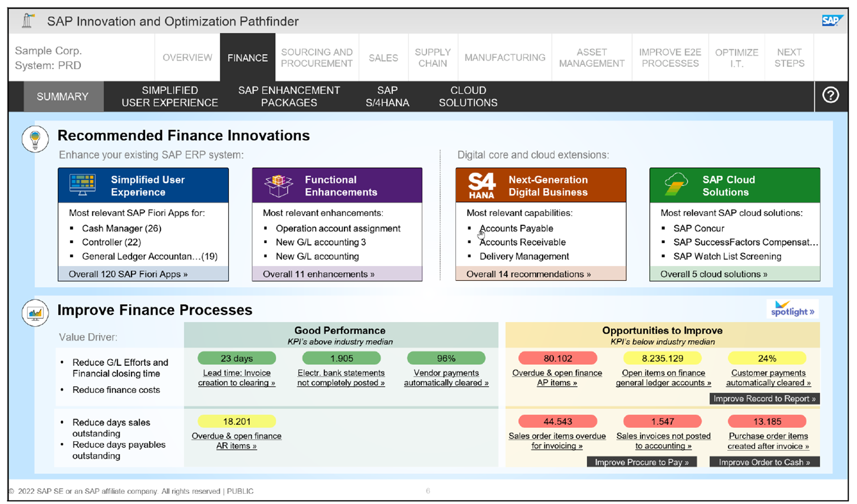Open the SAP S/4HANA section tab
This screenshot has width=857, height=504.
point(387,96)
